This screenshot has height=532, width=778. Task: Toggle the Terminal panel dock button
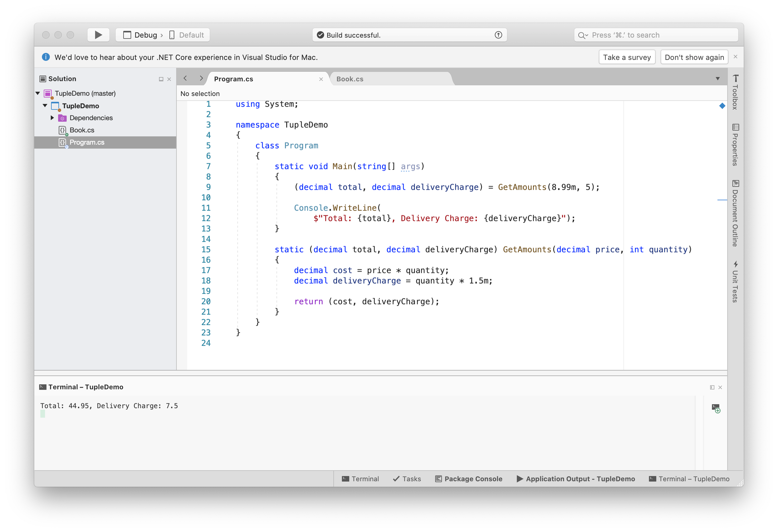(712, 387)
